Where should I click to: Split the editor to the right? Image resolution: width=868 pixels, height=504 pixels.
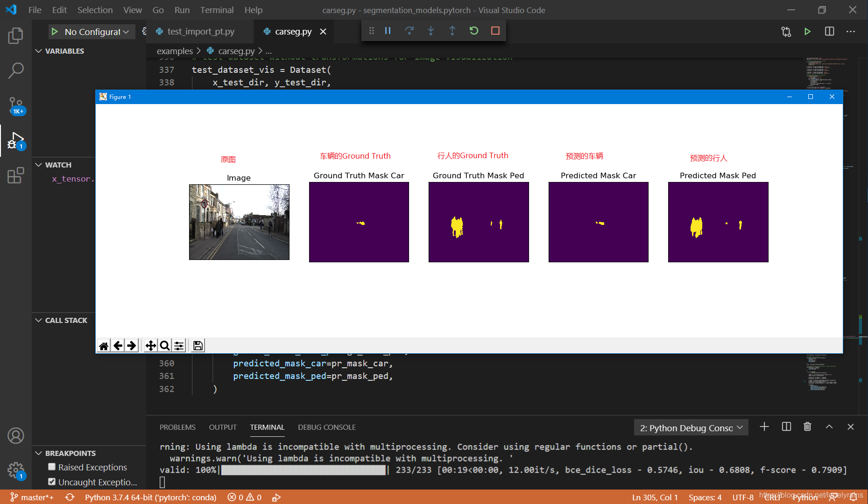829,31
